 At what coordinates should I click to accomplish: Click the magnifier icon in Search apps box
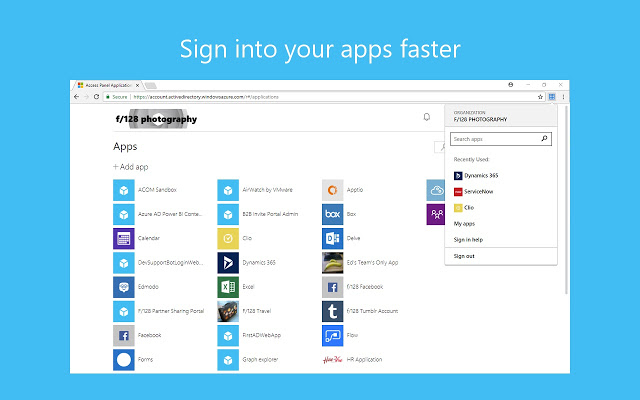[544, 139]
